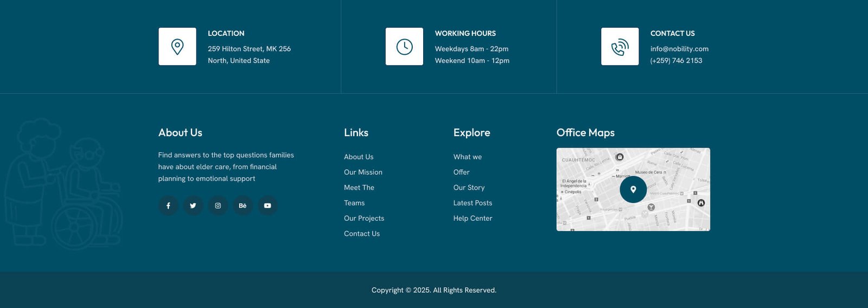Open the Our Story link

pos(469,188)
